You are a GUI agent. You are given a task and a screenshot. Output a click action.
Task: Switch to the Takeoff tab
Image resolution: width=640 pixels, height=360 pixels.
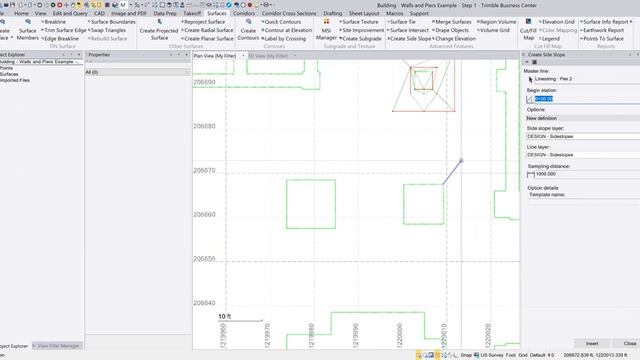coord(192,13)
